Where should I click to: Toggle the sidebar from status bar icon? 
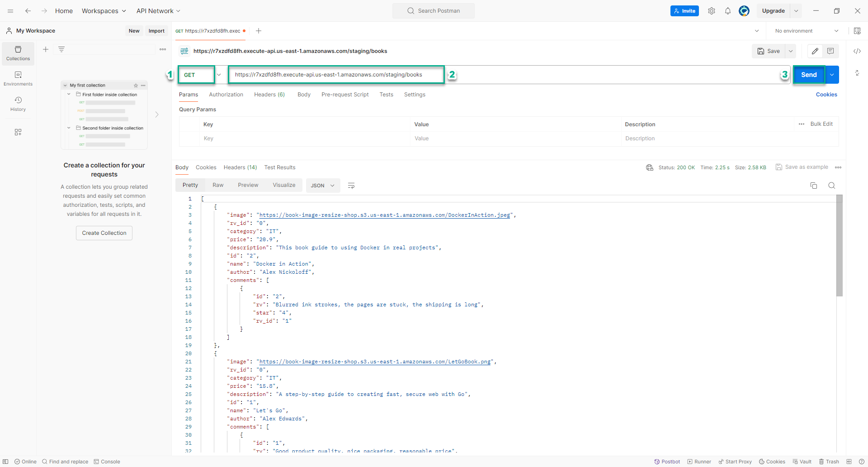[5, 462]
